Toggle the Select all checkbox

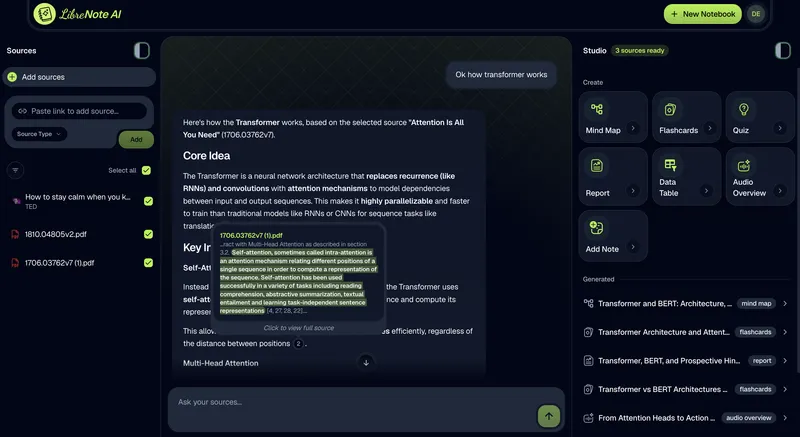[146, 170]
